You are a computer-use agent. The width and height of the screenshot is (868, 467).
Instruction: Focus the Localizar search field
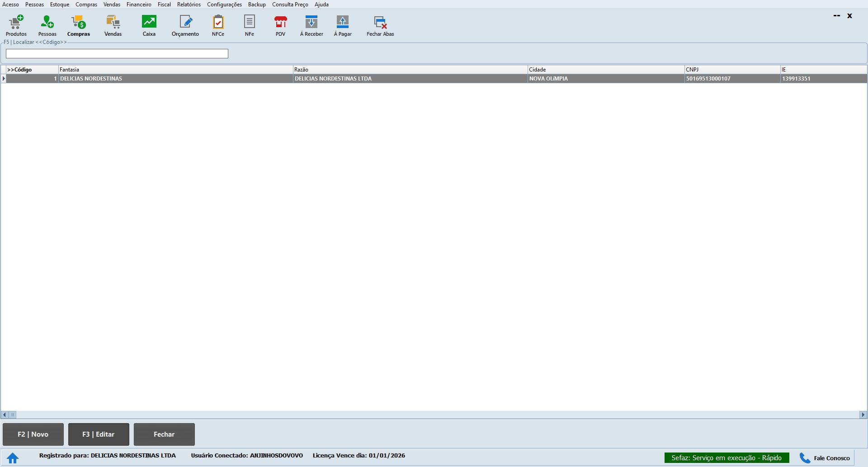pyautogui.click(x=117, y=54)
